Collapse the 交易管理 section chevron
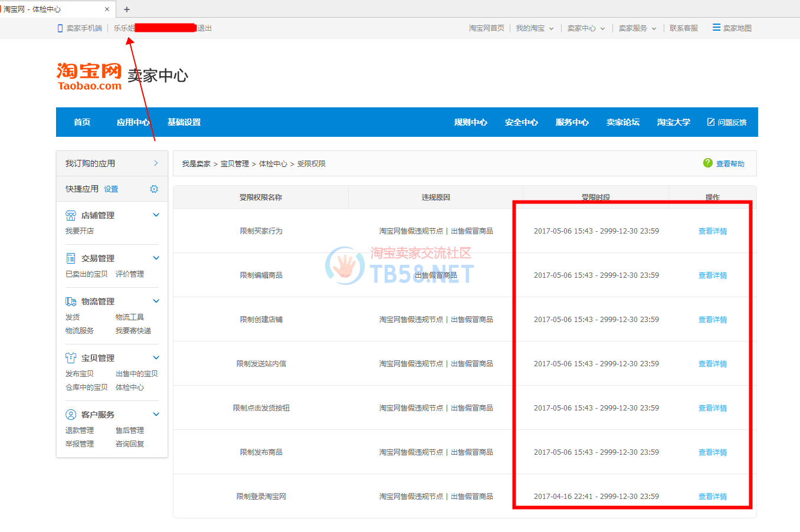The width and height of the screenshot is (800, 532). pyautogui.click(x=156, y=258)
